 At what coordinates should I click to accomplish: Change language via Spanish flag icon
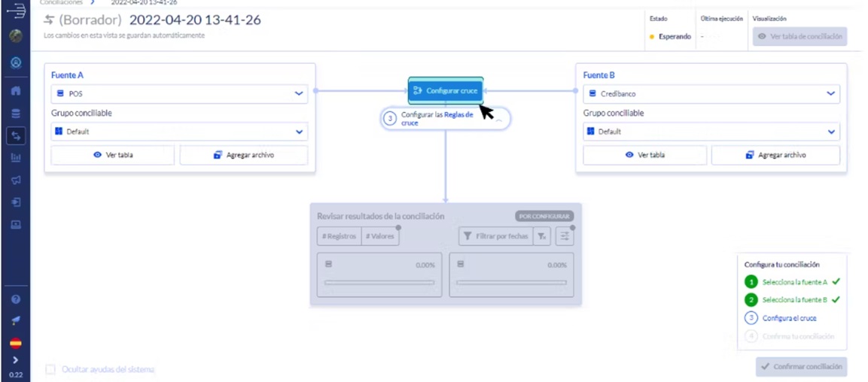coord(16,343)
